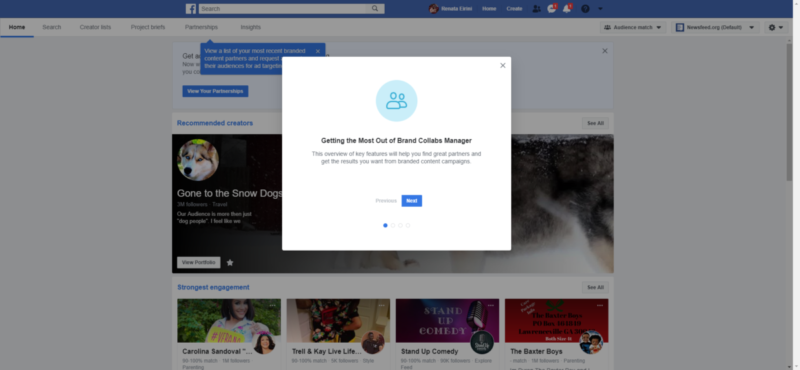
Task: Open the Messenger notifications icon
Action: pos(552,9)
